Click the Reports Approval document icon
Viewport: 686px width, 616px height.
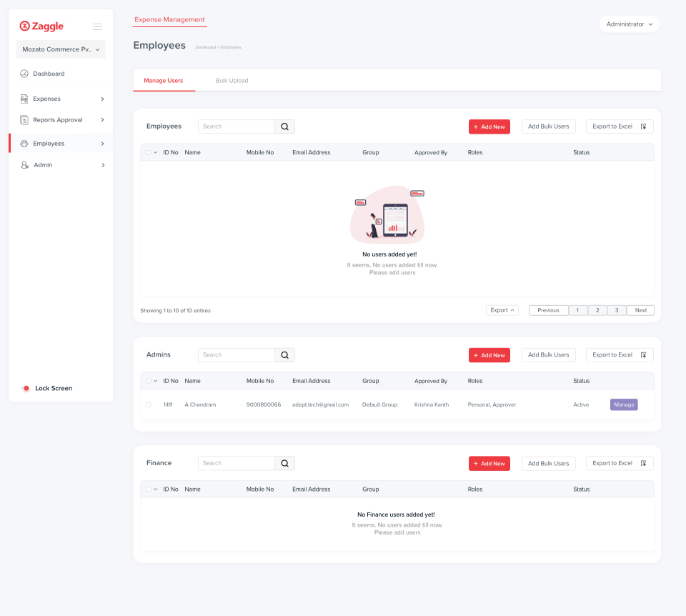(x=24, y=119)
